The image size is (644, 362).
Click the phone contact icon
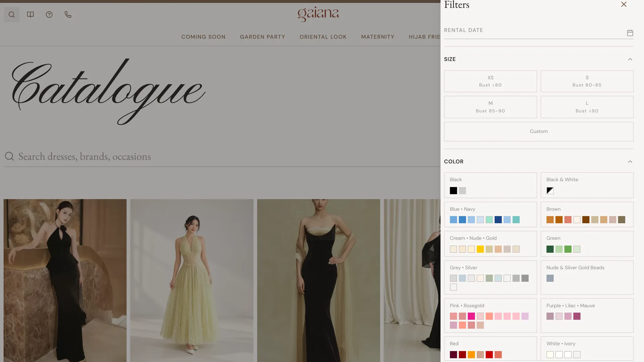[68, 14]
